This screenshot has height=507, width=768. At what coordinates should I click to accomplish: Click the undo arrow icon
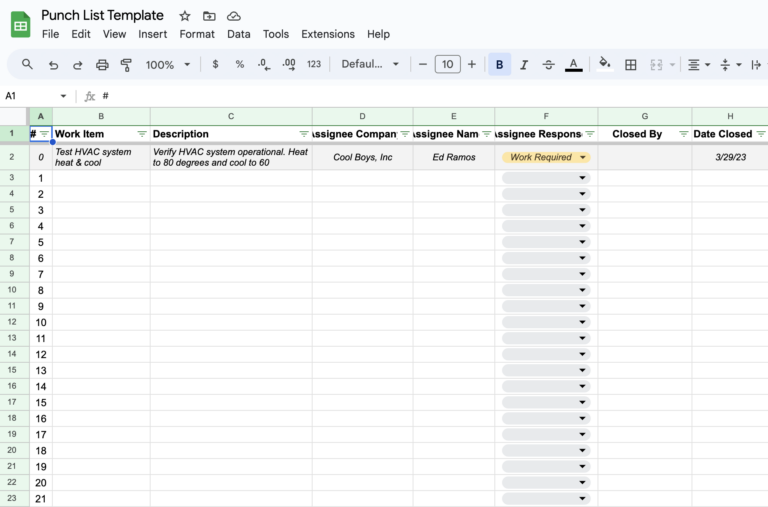pyautogui.click(x=53, y=65)
